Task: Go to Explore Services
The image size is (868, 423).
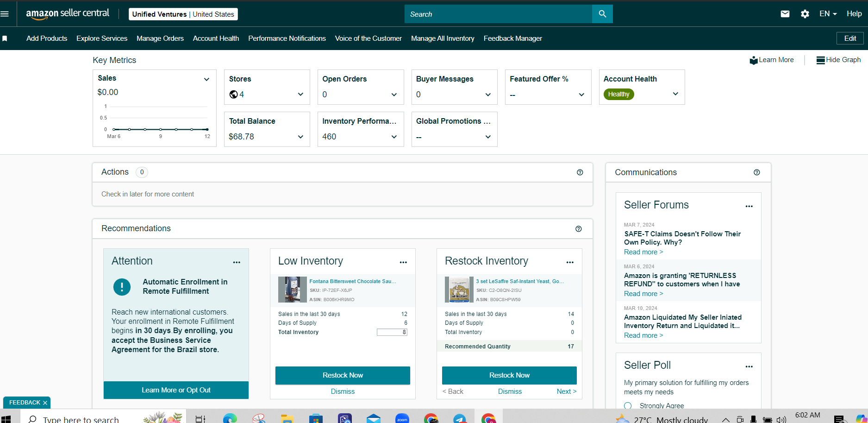Action: (102, 38)
